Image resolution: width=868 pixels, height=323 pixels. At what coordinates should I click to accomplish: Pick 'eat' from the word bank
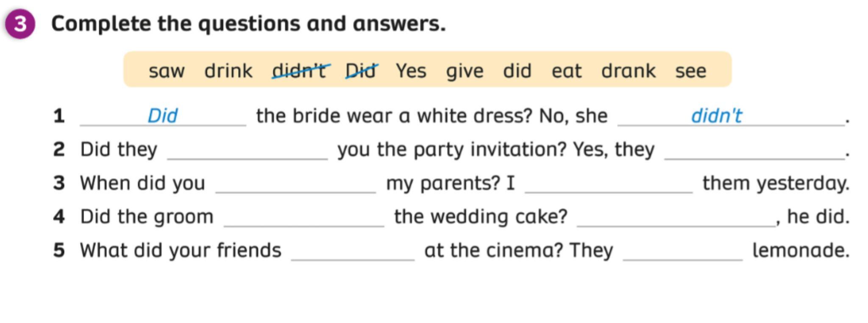566,71
